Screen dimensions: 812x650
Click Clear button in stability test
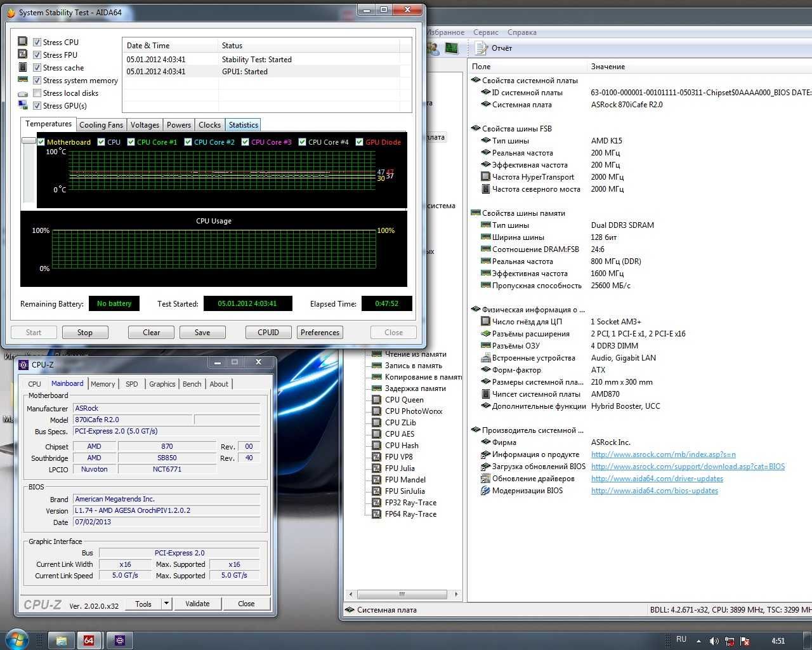click(x=152, y=333)
